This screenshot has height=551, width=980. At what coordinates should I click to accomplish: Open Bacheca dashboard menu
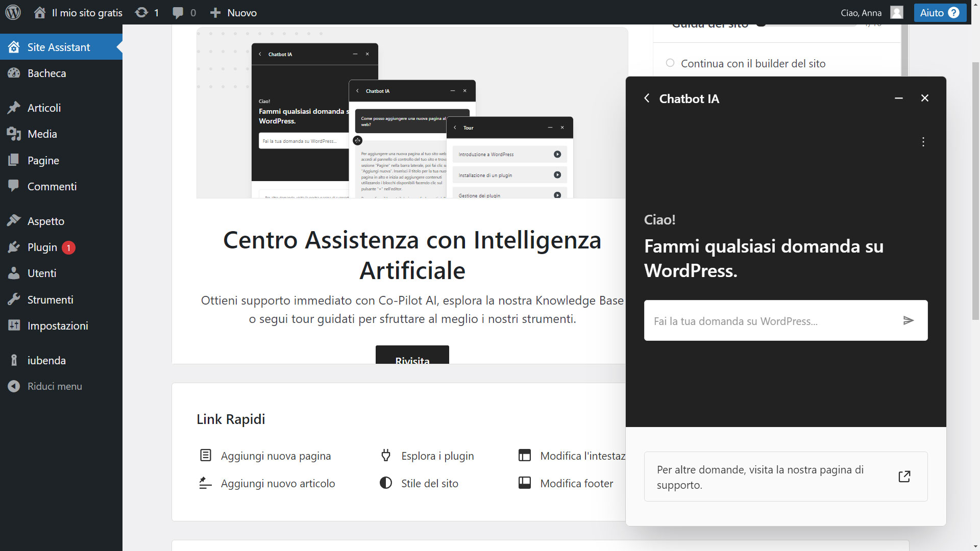61,73
